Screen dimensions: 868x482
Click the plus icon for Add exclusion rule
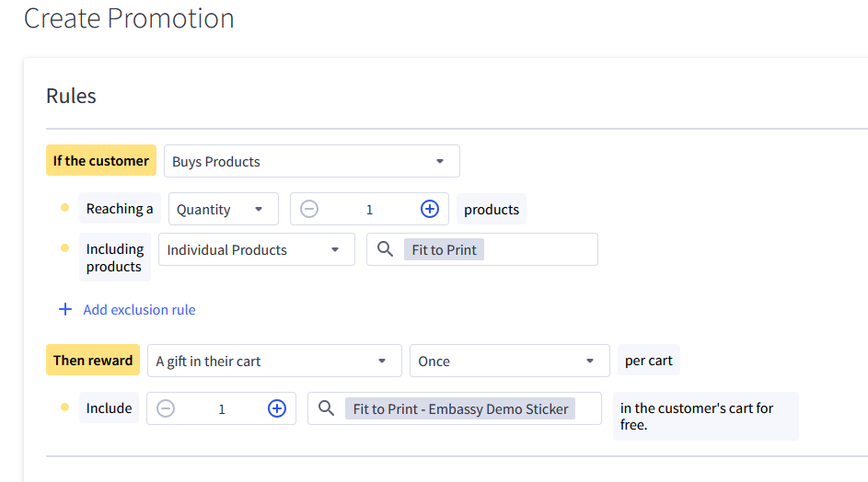[65, 309]
